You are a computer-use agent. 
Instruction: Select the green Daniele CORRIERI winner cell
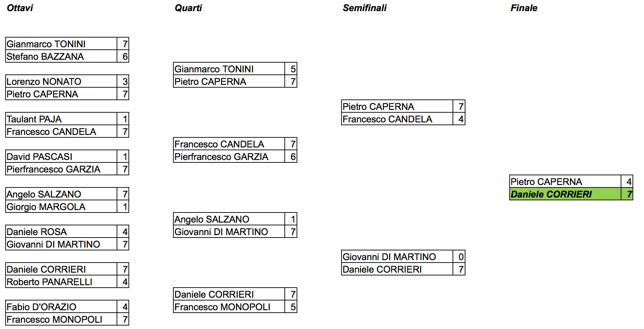[x=565, y=194]
